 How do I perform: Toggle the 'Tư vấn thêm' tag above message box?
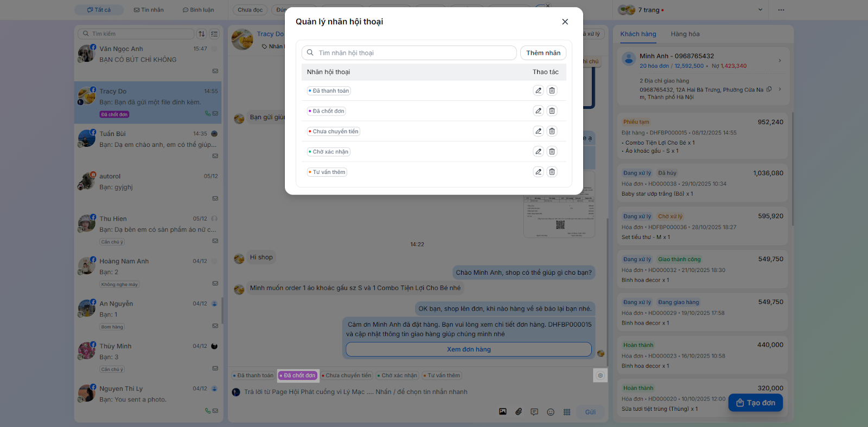click(442, 375)
